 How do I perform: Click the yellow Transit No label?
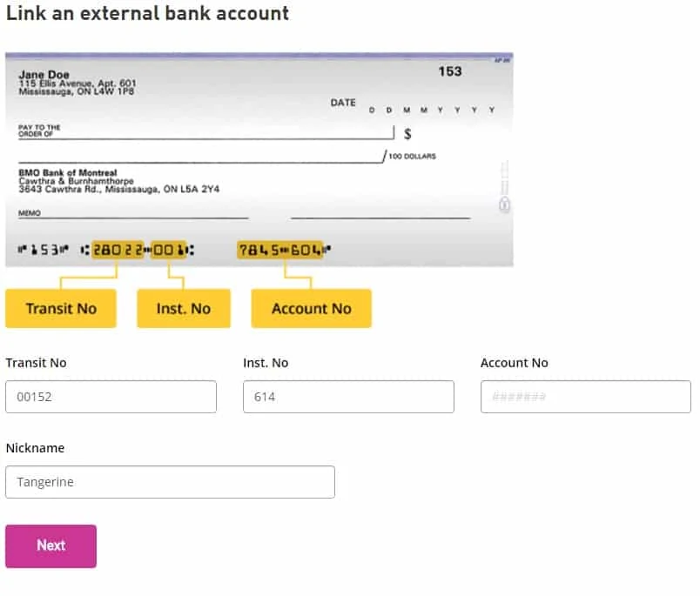(x=60, y=307)
